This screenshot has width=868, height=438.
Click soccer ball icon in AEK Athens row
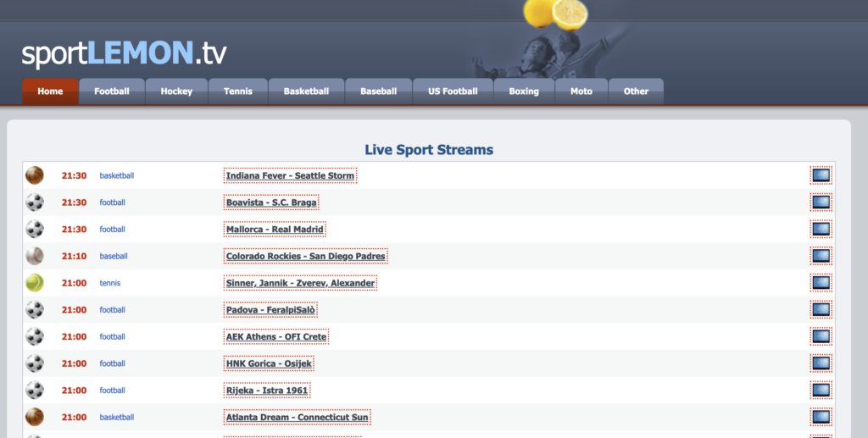pyautogui.click(x=34, y=336)
